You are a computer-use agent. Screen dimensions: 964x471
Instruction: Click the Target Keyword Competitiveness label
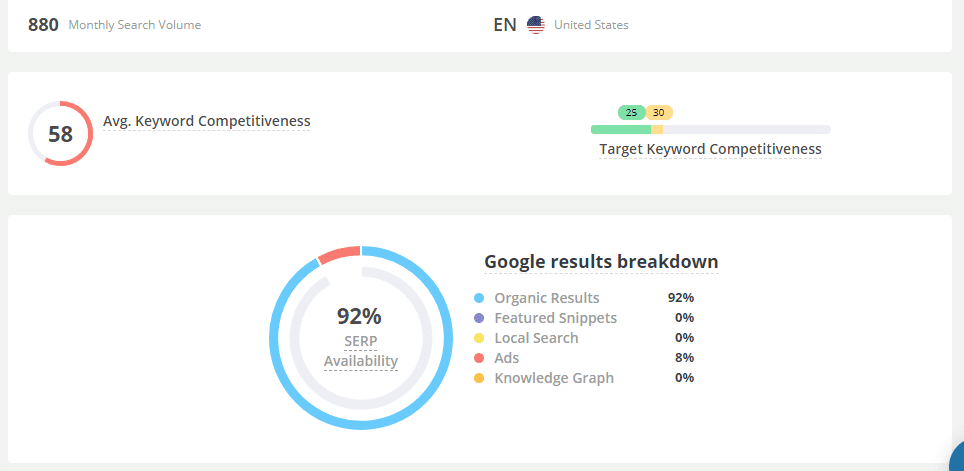[x=710, y=149]
